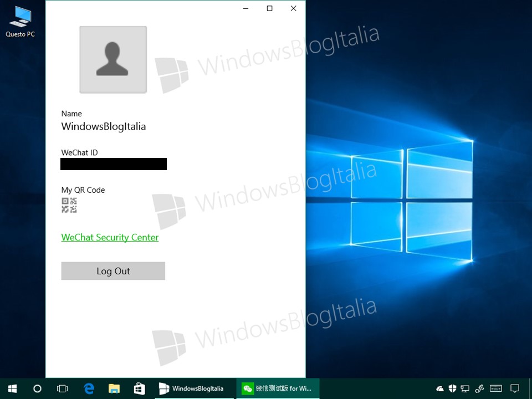Close the WeChat profile window
532x399 pixels.
point(294,8)
